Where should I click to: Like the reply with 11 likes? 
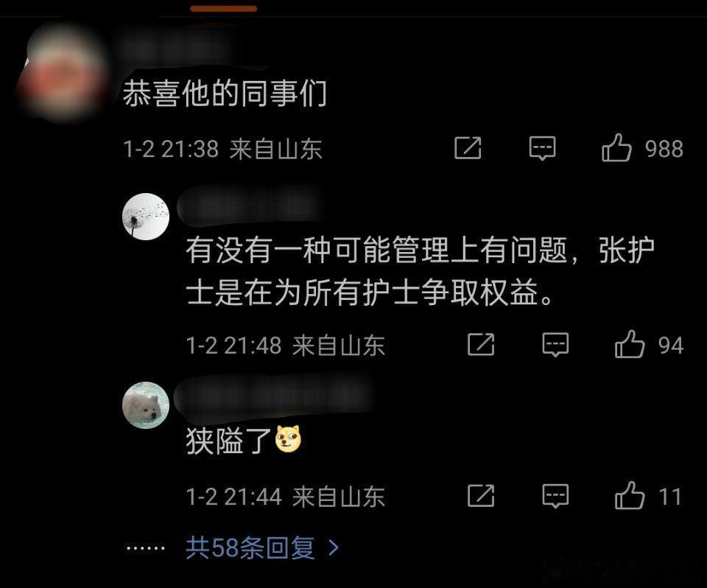click(630, 495)
